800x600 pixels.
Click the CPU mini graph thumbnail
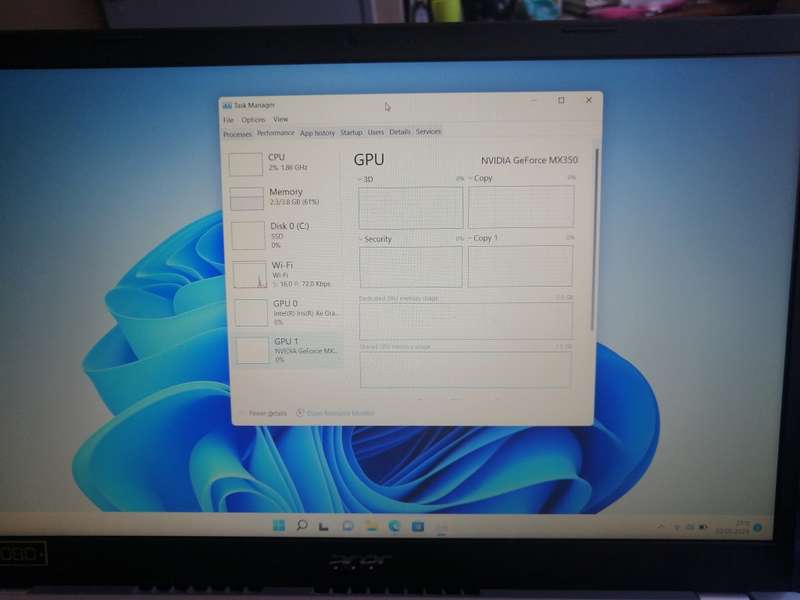pyautogui.click(x=245, y=164)
